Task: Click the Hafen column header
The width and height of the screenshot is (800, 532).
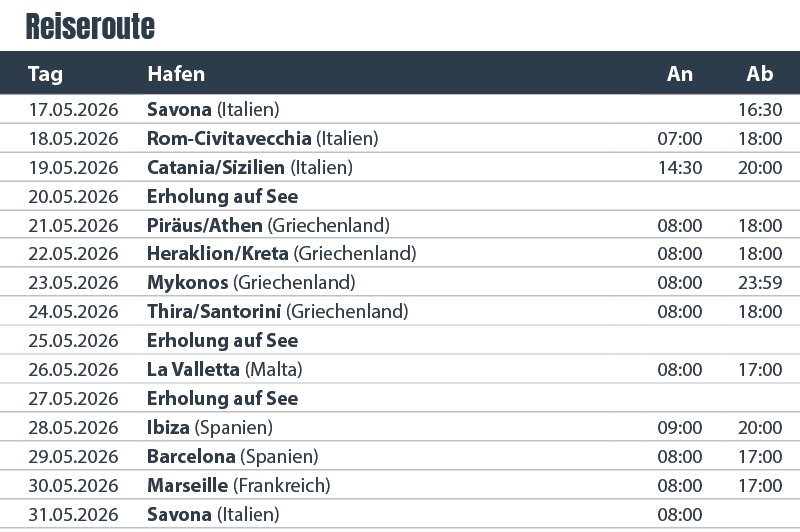Action: click(176, 75)
